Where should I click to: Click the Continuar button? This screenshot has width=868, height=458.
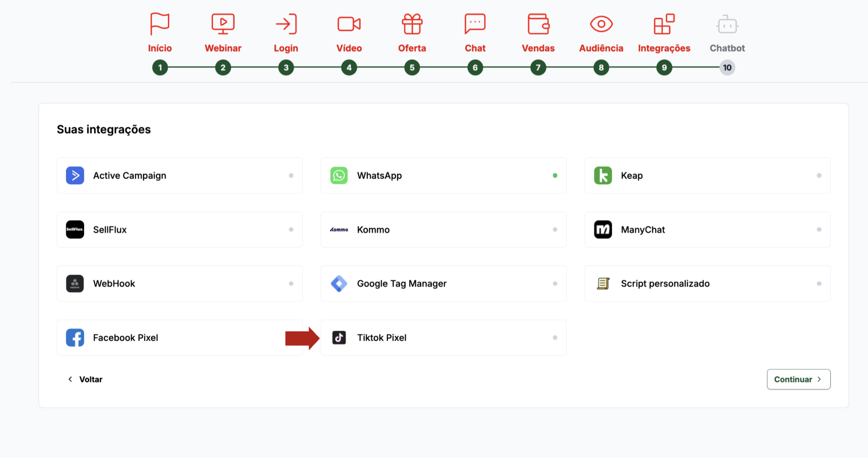coord(798,379)
